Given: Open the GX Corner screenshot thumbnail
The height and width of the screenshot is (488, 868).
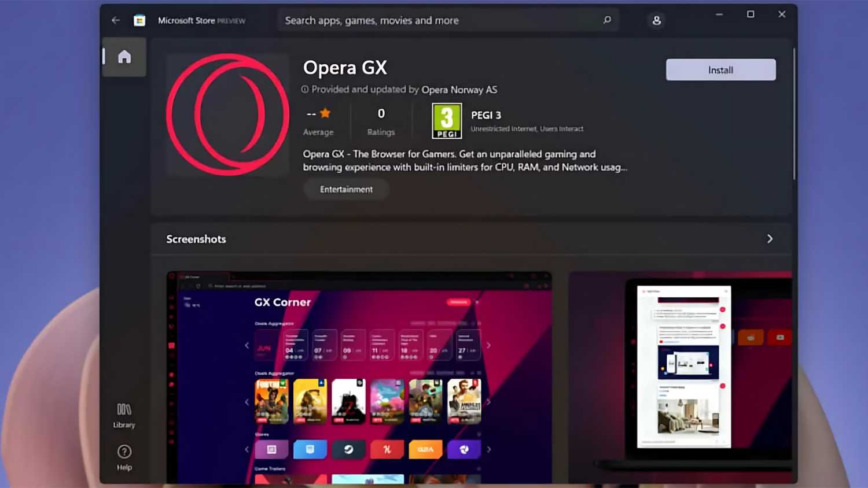Looking at the screenshot, I should pos(359,377).
